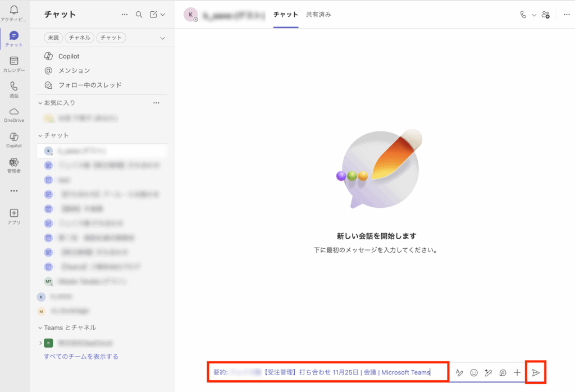
Task: Toggle the チャット filter chip
Action: [111, 38]
